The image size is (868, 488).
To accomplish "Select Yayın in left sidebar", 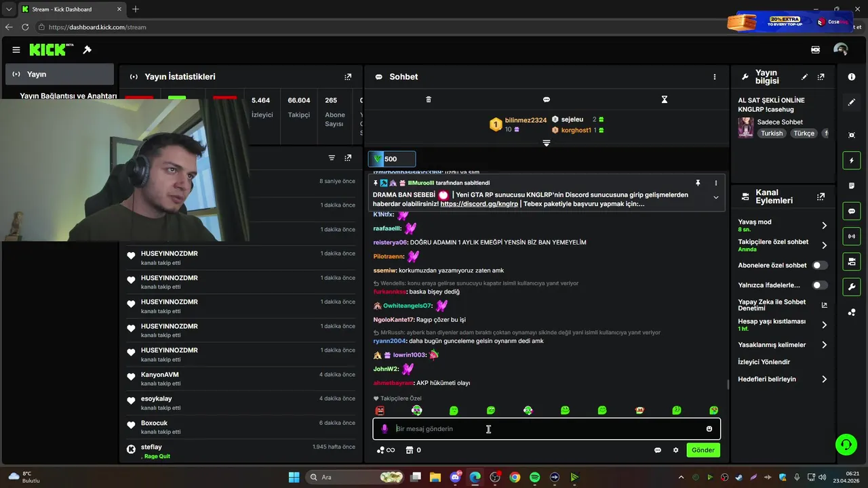I will click(60, 74).
